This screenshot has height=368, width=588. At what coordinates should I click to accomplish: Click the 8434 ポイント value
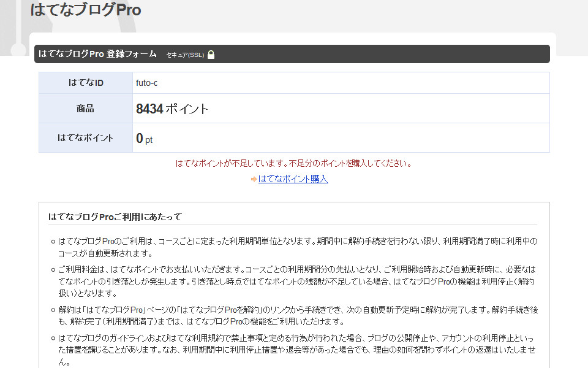pyautogui.click(x=171, y=109)
